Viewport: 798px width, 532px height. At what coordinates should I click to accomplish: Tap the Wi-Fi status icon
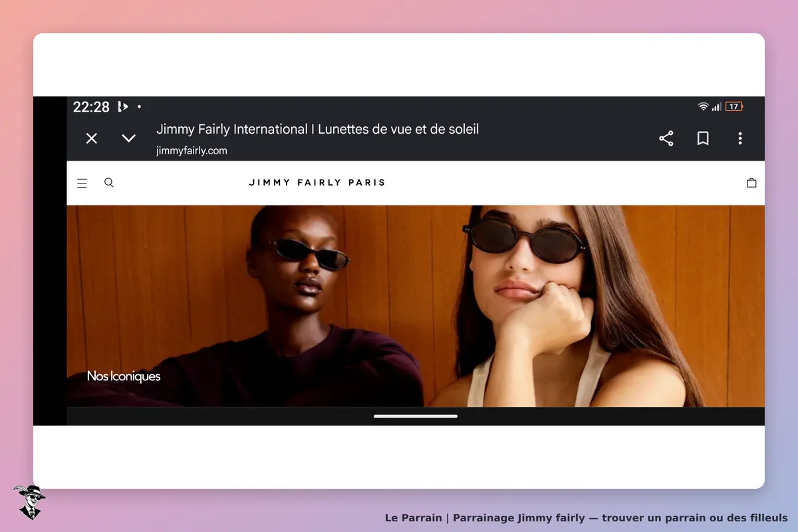703,106
